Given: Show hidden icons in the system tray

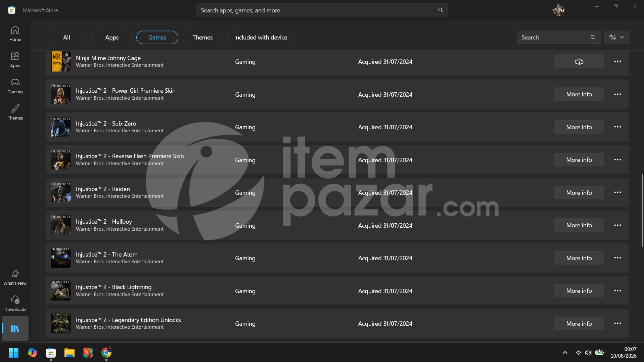Looking at the screenshot, I should (x=565, y=353).
